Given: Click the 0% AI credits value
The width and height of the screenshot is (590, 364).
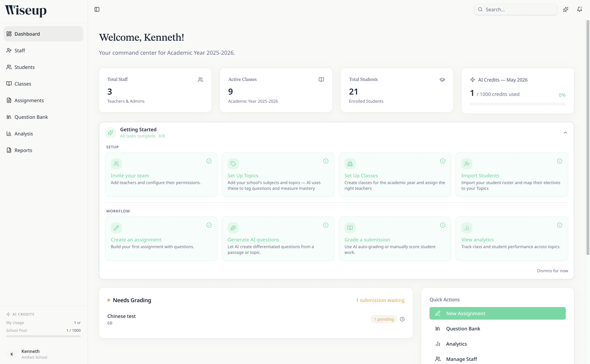Looking at the screenshot, I should click(x=562, y=95).
